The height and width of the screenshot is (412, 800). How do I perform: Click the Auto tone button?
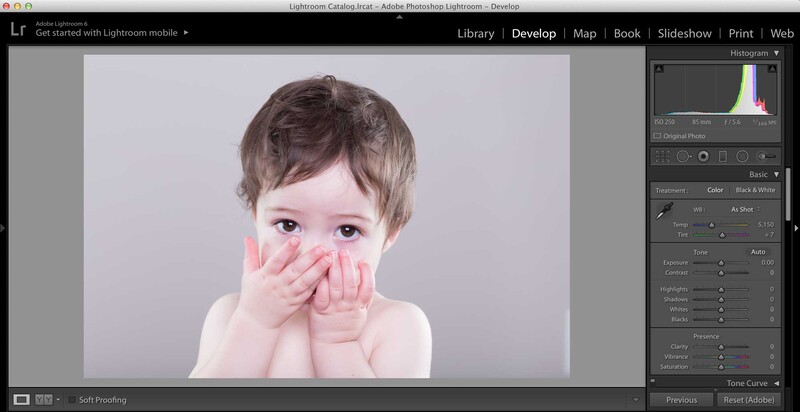point(758,252)
